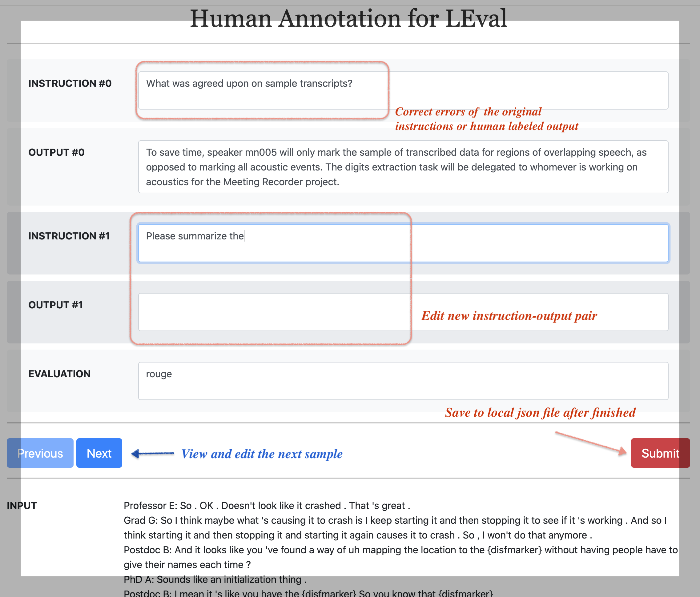
Task: Click the Professor E transcript line
Action: click(267, 506)
